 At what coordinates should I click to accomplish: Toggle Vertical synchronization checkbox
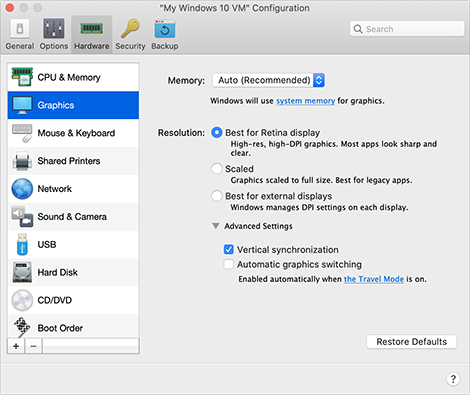pyautogui.click(x=229, y=249)
